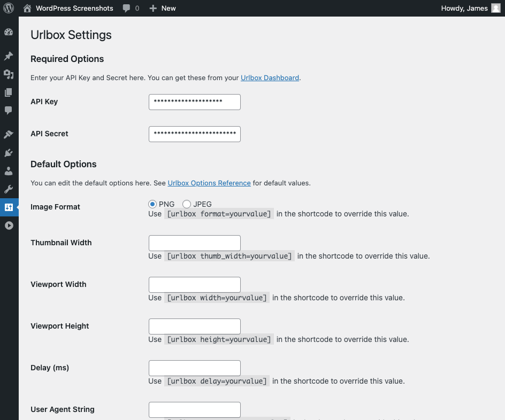Open the Users sidebar icon
The height and width of the screenshot is (420, 505).
click(9, 171)
